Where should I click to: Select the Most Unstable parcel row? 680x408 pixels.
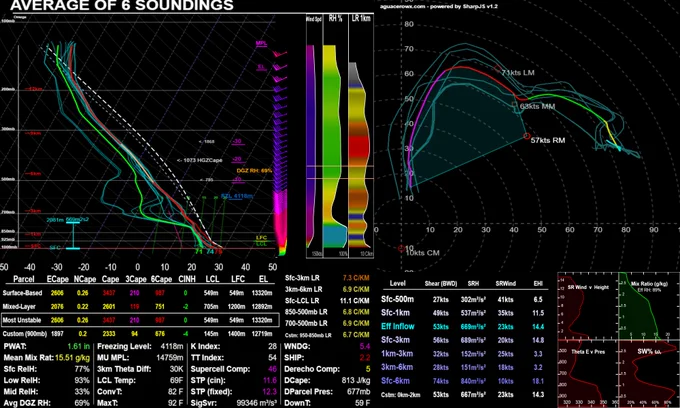140,320
